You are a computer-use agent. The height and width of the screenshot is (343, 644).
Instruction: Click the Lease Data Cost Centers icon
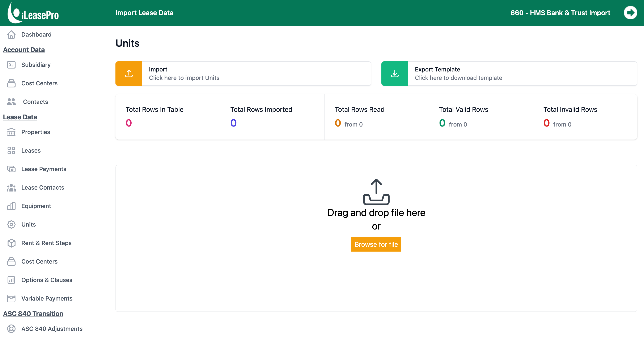point(11,262)
